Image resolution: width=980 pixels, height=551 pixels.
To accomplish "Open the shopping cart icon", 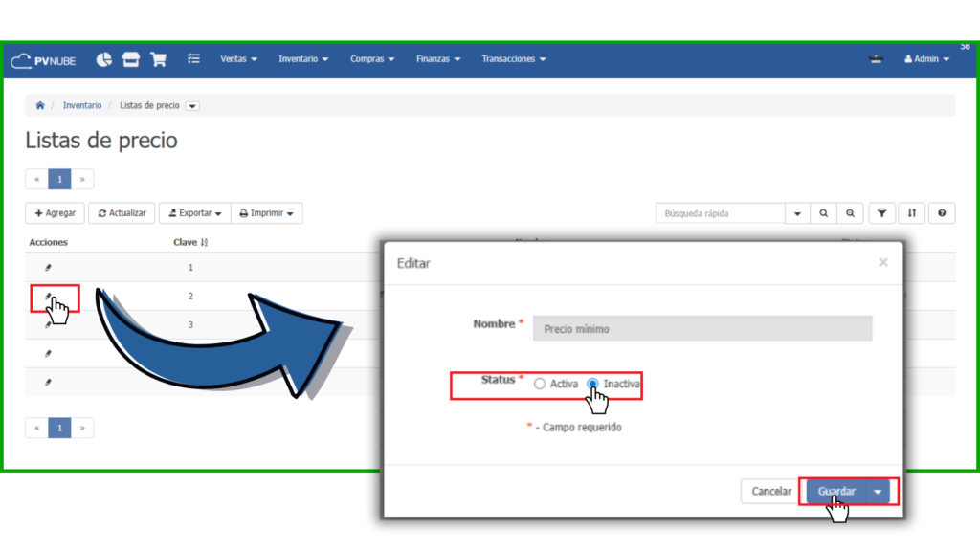I will tap(159, 59).
